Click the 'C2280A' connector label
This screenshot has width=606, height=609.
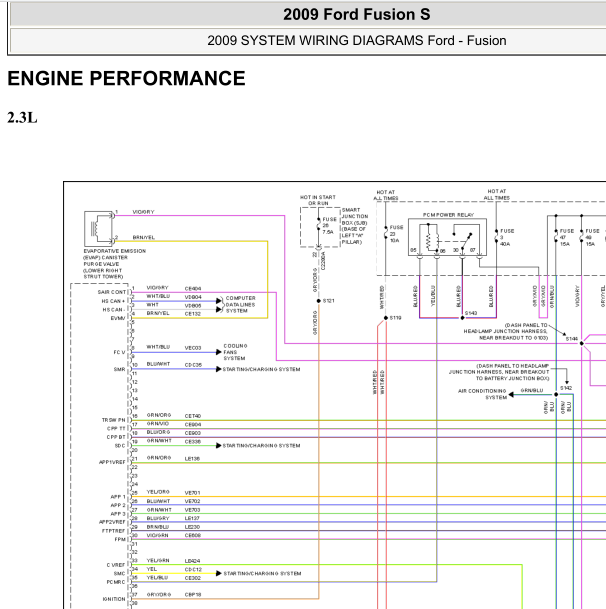point(323,261)
